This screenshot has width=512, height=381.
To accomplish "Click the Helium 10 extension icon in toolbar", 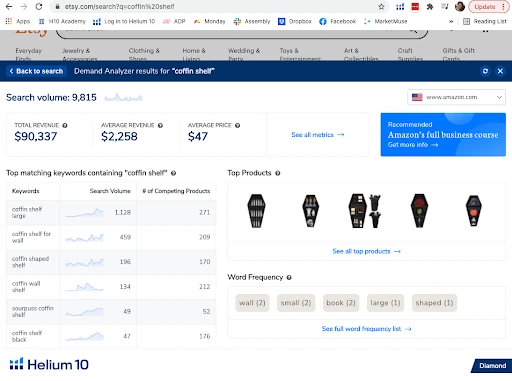I will pyautogui.click(x=400, y=7).
